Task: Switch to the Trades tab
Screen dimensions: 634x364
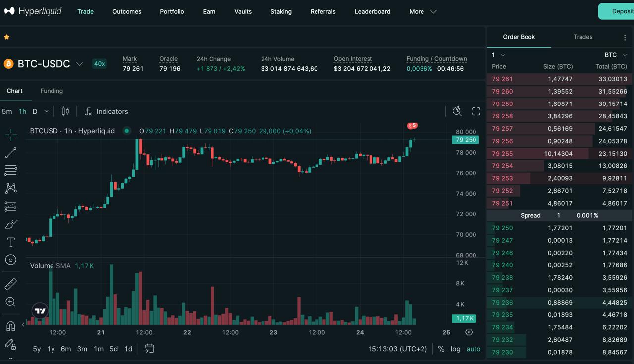Action: (583, 37)
